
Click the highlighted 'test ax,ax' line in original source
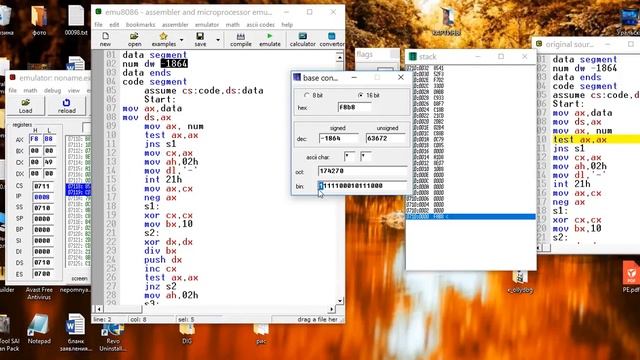(x=596, y=140)
